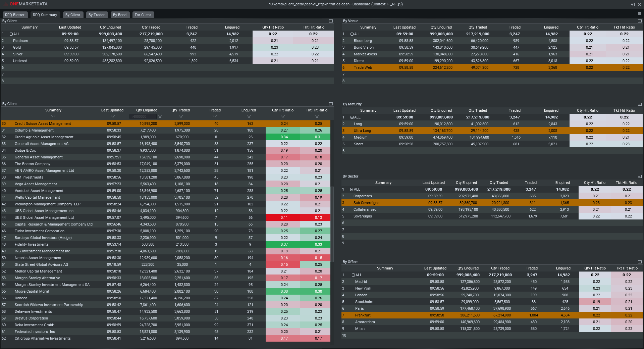This screenshot has width=644, height=349.
Task: Open filter funnel under client list Traded column
Action: pyautogui.click(x=215, y=116)
